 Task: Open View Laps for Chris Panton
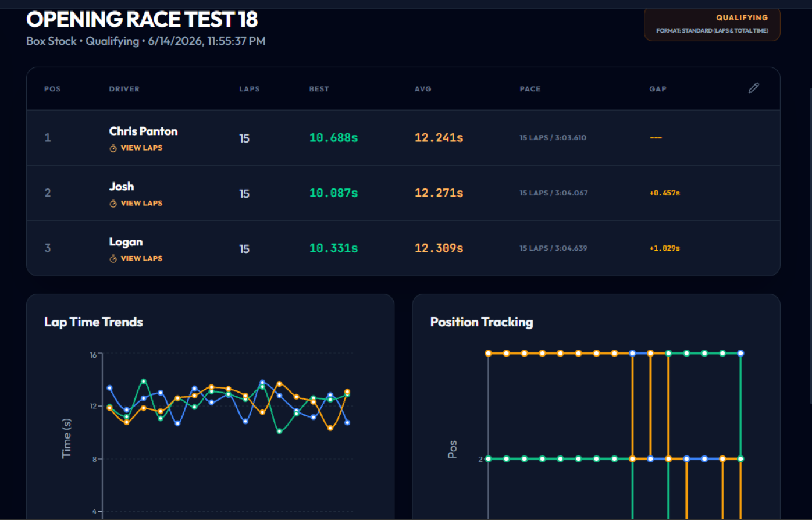pos(136,148)
